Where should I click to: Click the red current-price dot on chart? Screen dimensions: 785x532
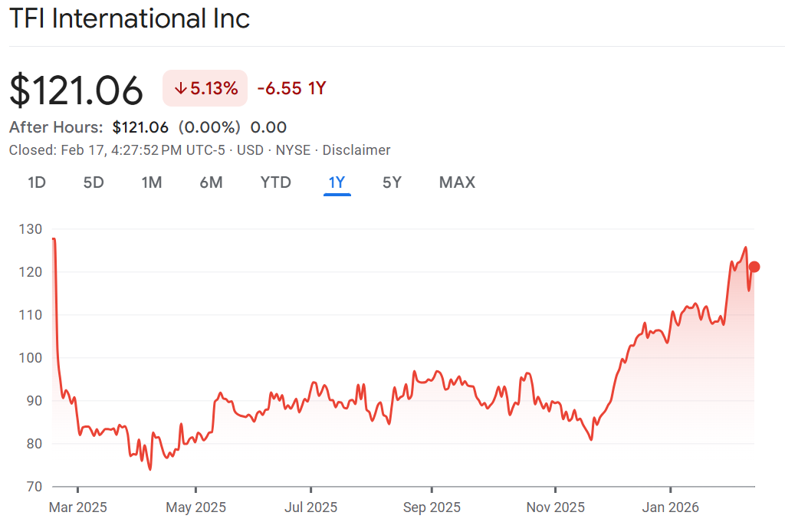[x=754, y=267]
